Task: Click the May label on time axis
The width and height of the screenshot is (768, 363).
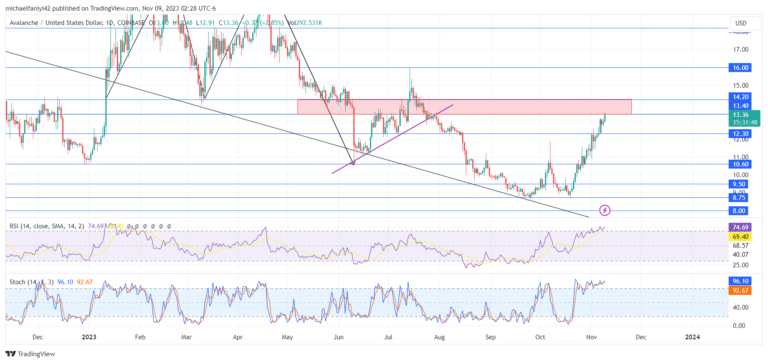Action: [288, 337]
